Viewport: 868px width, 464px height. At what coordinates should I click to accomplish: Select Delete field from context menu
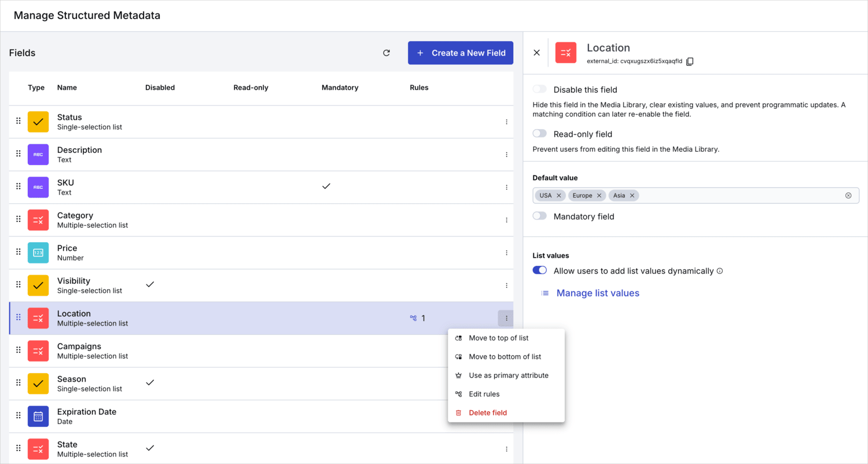pos(506,412)
